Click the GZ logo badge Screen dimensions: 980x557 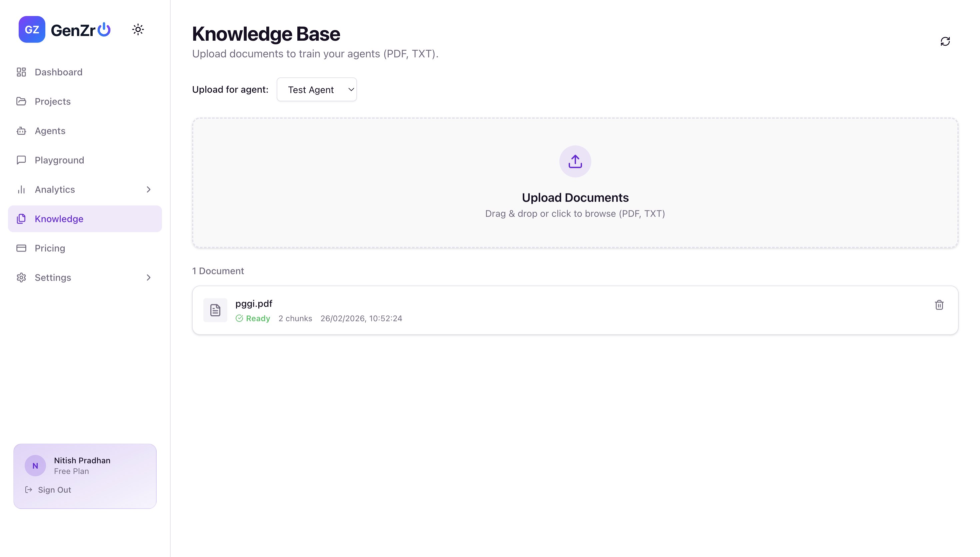click(32, 29)
